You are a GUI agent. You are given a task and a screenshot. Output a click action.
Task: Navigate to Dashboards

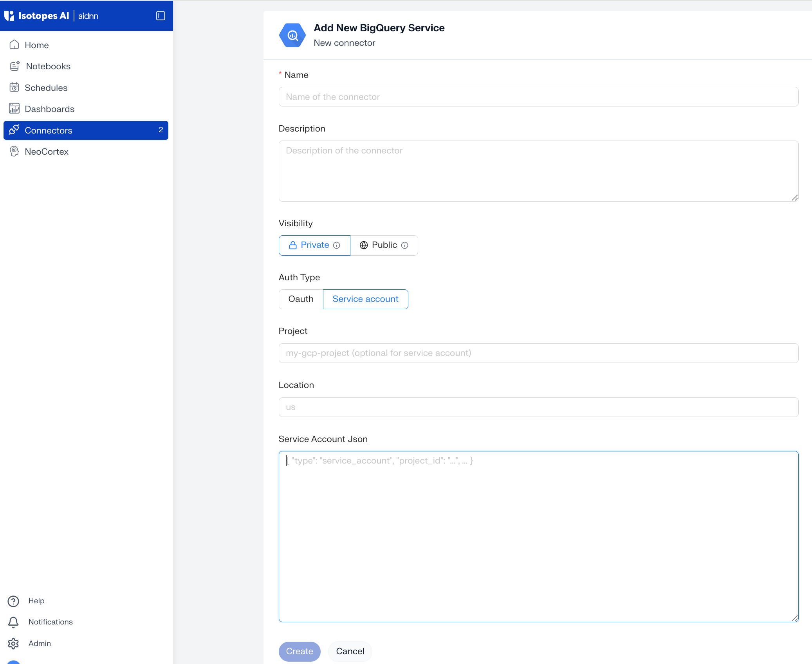(x=86, y=109)
